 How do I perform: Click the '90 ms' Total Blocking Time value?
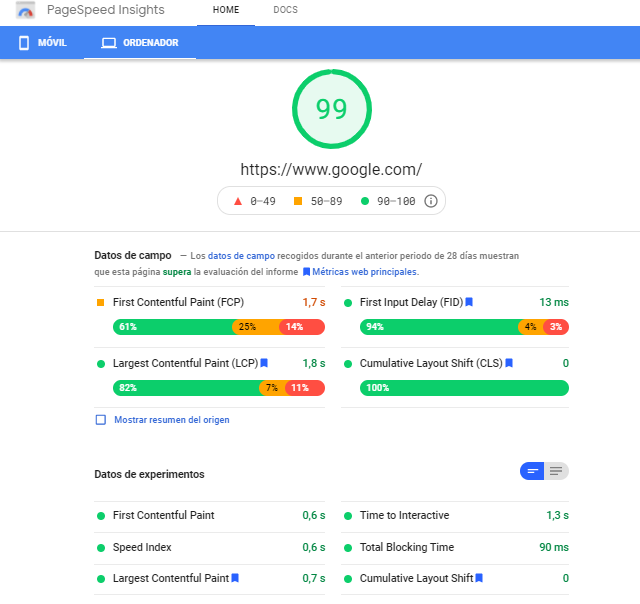pyautogui.click(x=554, y=547)
